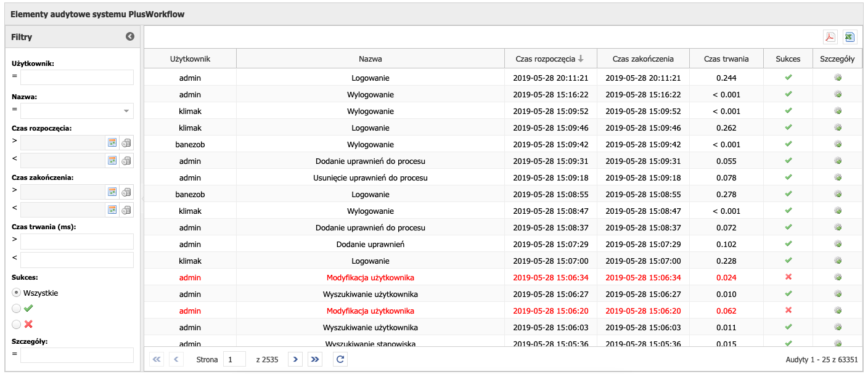Image resolution: width=868 pixels, height=374 pixels.
Task: Sort table by Czas trwania column
Action: [x=726, y=59]
